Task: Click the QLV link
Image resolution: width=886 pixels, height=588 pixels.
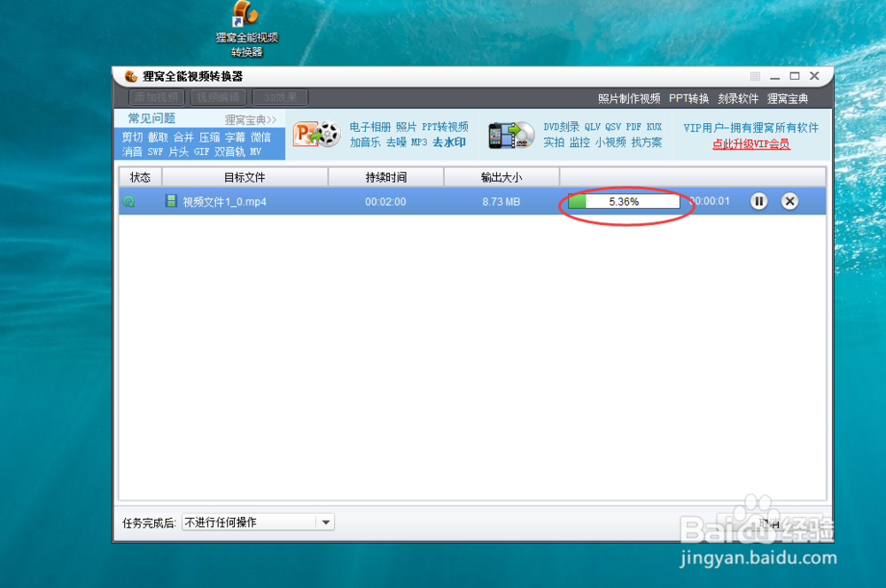Action: 593,127
